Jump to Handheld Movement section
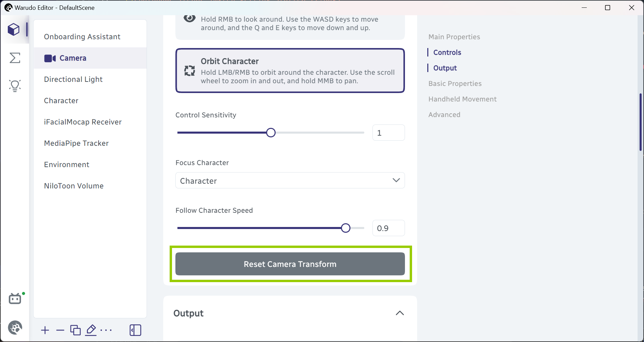The width and height of the screenshot is (644, 342). tap(462, 99)
